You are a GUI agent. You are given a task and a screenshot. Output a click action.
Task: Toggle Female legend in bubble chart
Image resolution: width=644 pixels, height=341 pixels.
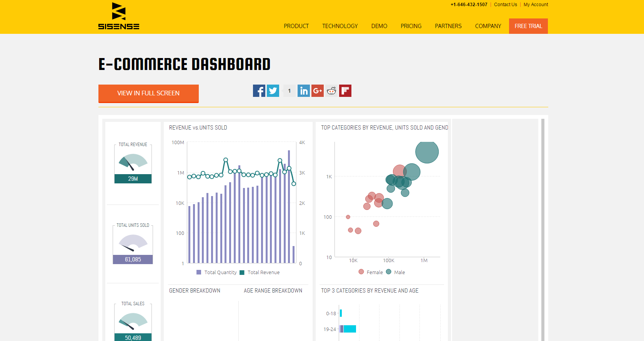371,272
